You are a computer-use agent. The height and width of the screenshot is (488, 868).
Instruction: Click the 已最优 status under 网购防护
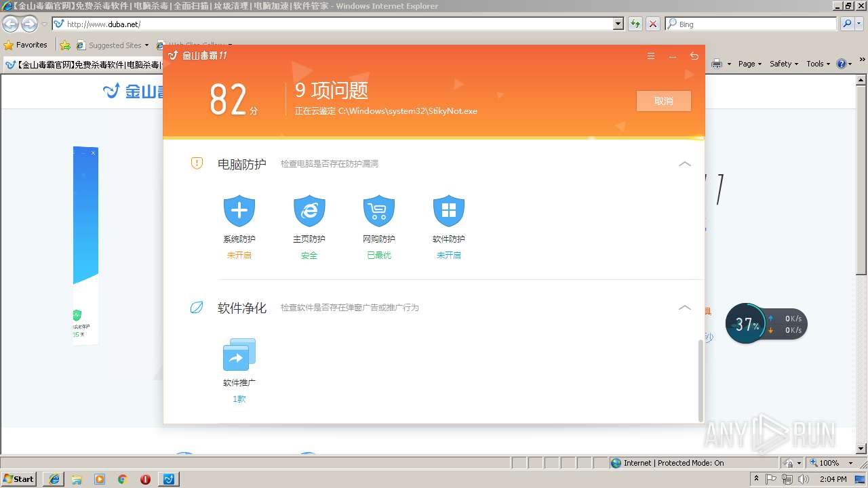pos(379,256)
